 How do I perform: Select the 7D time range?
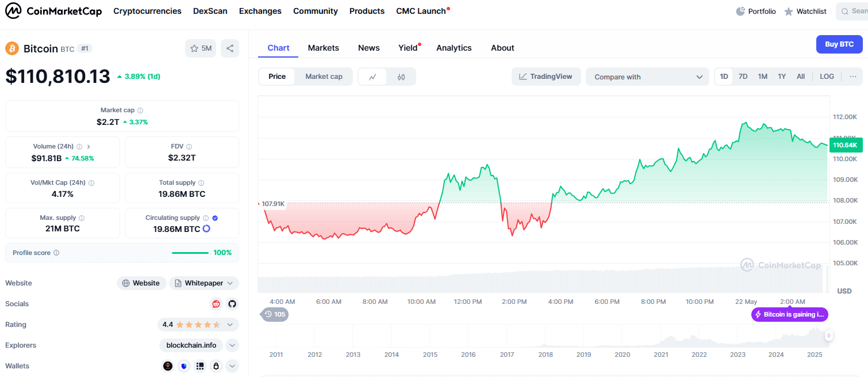743,77
